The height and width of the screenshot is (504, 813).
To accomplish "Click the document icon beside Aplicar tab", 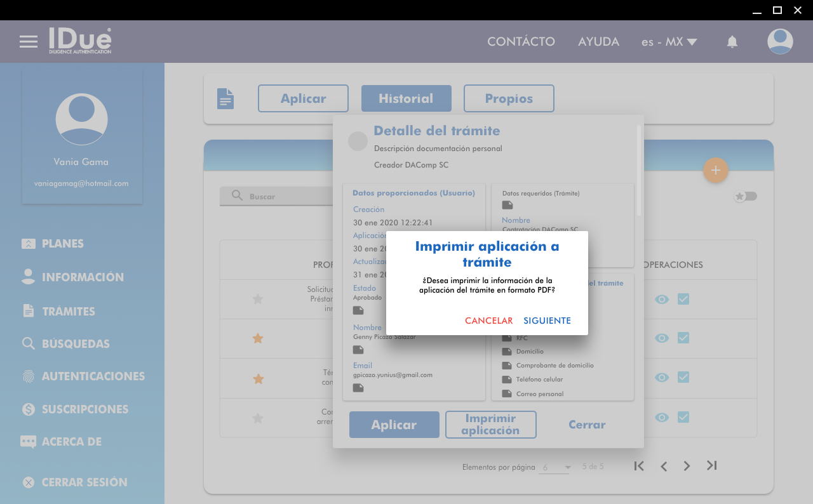I will tap(225, 98).
